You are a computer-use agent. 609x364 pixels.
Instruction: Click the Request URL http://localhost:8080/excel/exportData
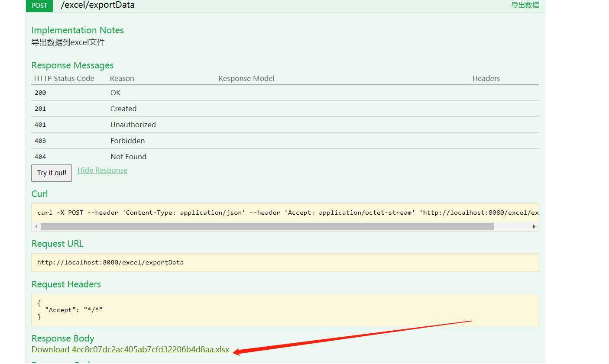[x=110, y=262]
